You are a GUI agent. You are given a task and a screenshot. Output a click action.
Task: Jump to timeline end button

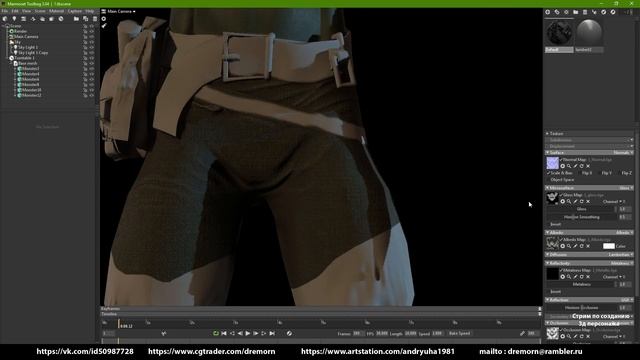[x=272, y=333]
